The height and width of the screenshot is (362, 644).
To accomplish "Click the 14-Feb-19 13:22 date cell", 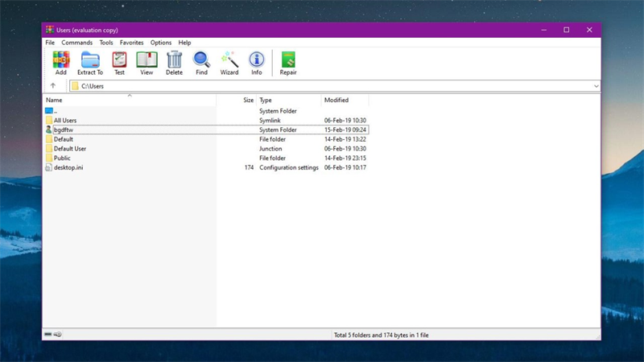I will pos(345,139).
